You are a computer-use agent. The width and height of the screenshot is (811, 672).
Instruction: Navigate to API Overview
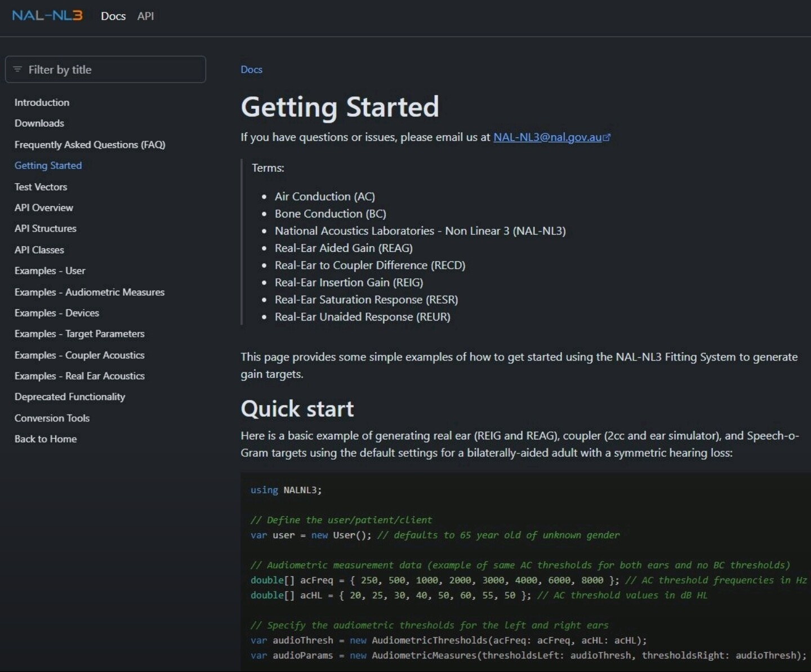(x=44, y=208)
